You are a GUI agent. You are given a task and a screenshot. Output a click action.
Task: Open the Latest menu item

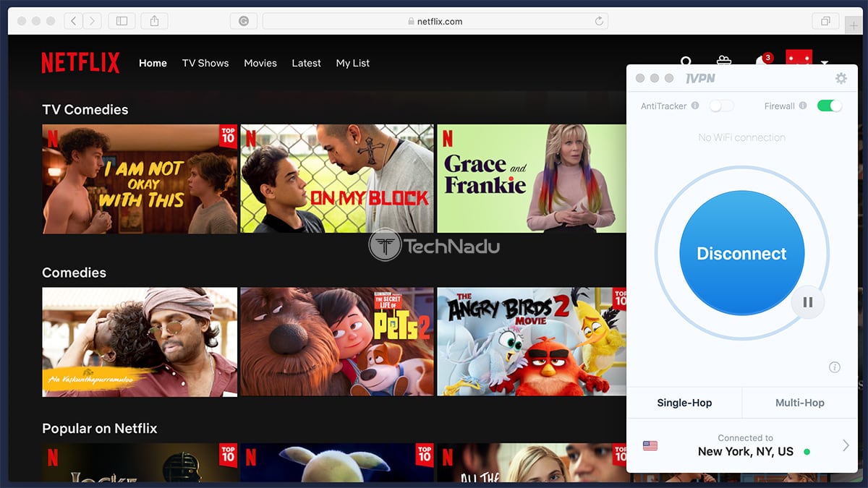(306, 63)
